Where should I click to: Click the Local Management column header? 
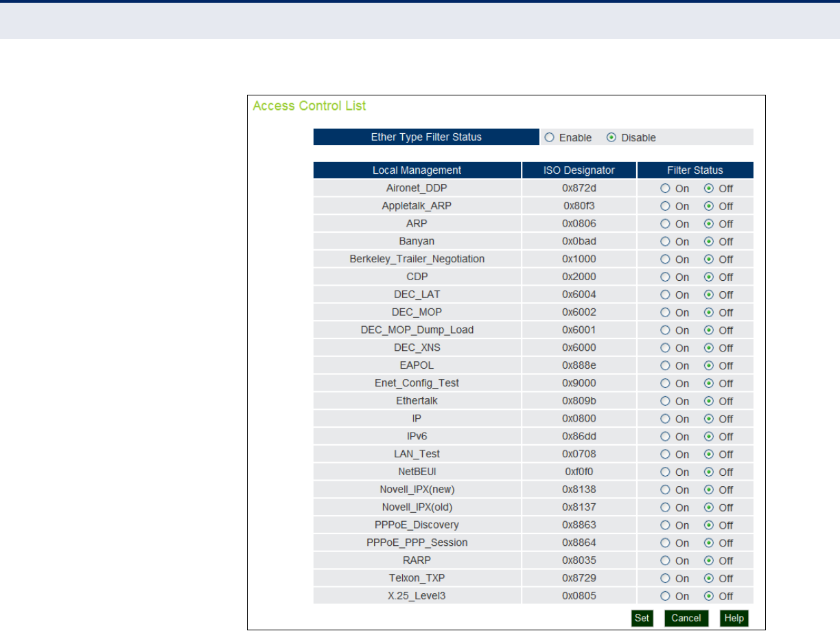point(417,170)
